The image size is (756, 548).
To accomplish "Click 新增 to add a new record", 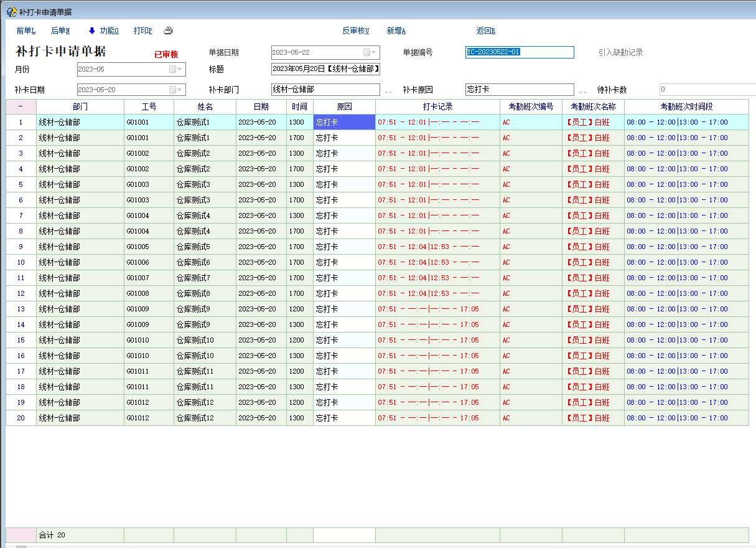I will [396, 31].
